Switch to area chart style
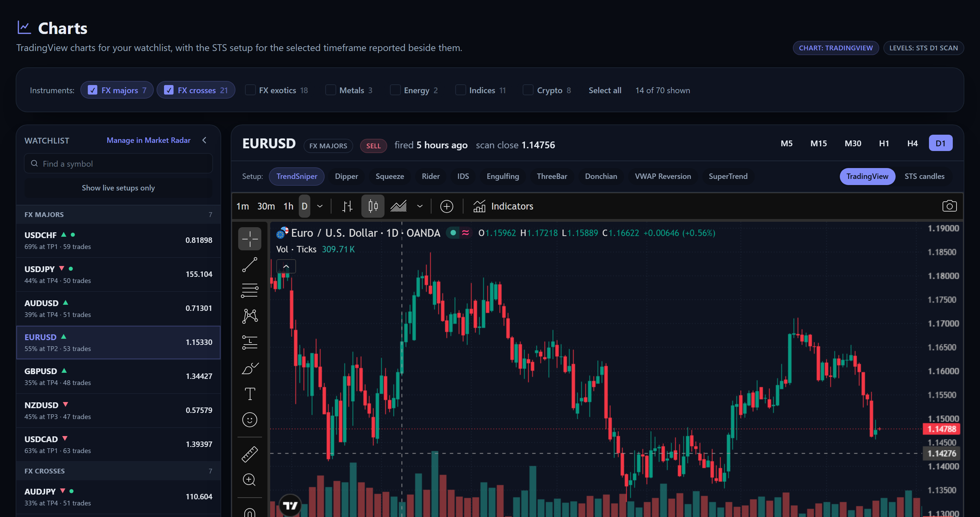 [398, 206]
